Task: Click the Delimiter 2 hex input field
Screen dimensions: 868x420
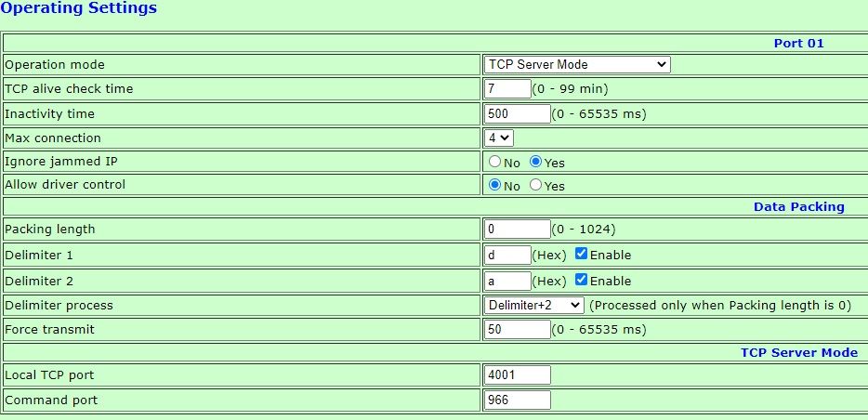Action: click(507, 281)
